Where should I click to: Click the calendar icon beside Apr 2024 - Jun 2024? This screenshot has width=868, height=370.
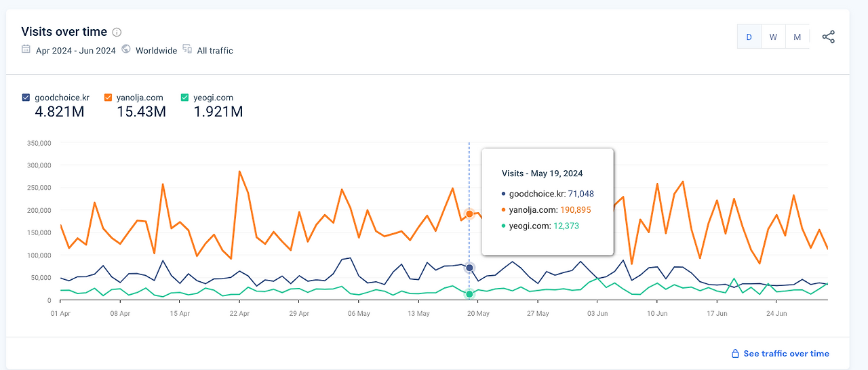coord(26,49)
